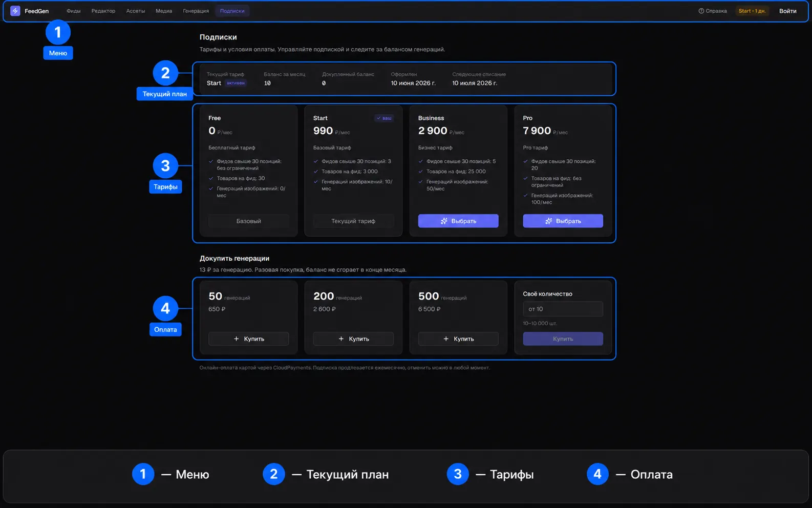The height and width of the screenshot is (508, 812).
Task: Click plus icon for 200 generations
Action: click(341, 339)
